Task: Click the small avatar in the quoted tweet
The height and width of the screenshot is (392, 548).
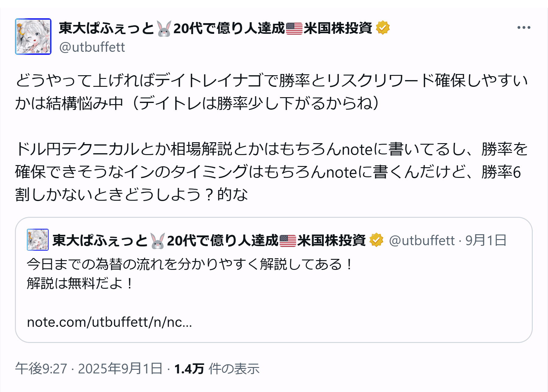Action: [38, 240]
